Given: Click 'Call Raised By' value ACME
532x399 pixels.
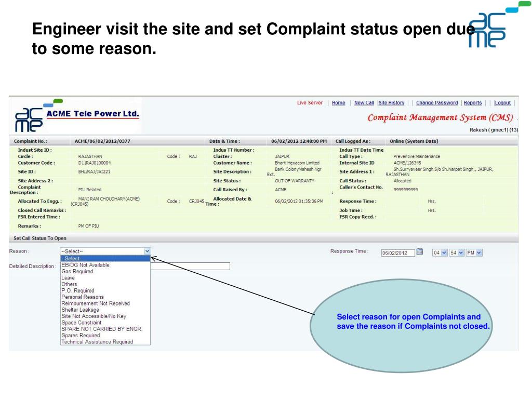Looking at the screenshot, I should point(281,190).
